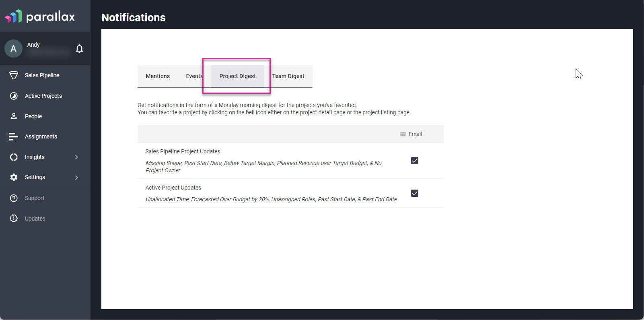644x320 pixels.
Task: Uncheck Sales Pipeline Project Updates email
Action: pos(415,161)
